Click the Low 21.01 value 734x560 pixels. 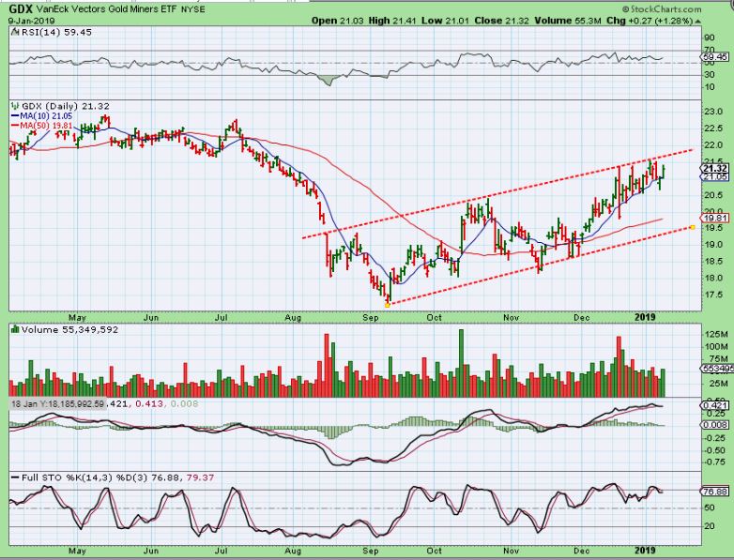445,21
